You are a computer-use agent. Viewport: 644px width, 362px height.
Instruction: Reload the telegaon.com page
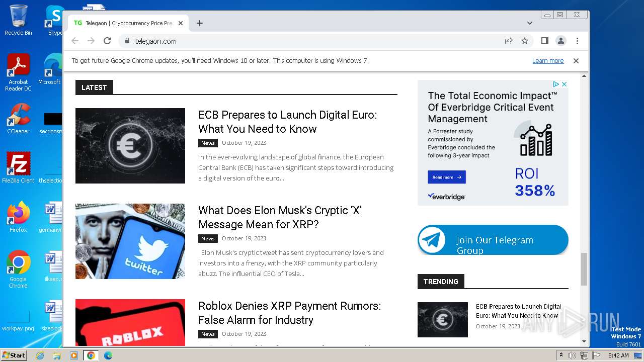pyautogui.click(x=107, y=41)
